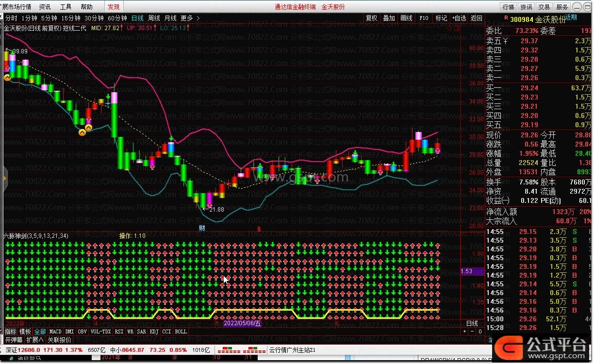Click the 日线 label at chart bottom right

(472, 323)
